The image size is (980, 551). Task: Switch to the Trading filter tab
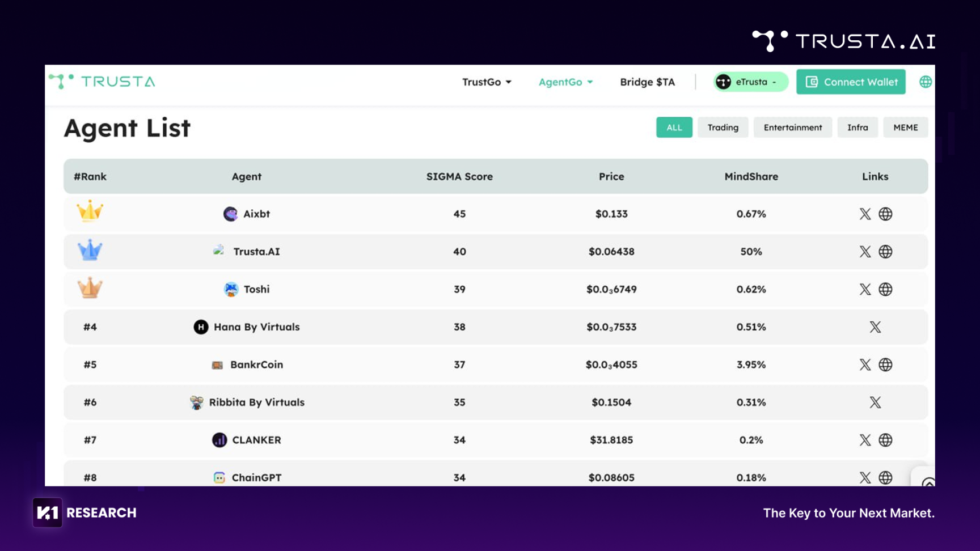723,128
